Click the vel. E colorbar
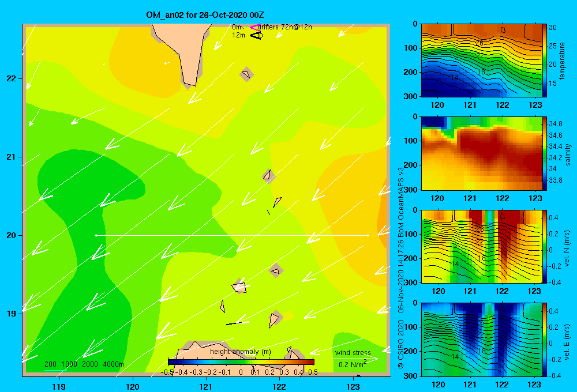The image size is (577, 392). click(x=545, y=340)
